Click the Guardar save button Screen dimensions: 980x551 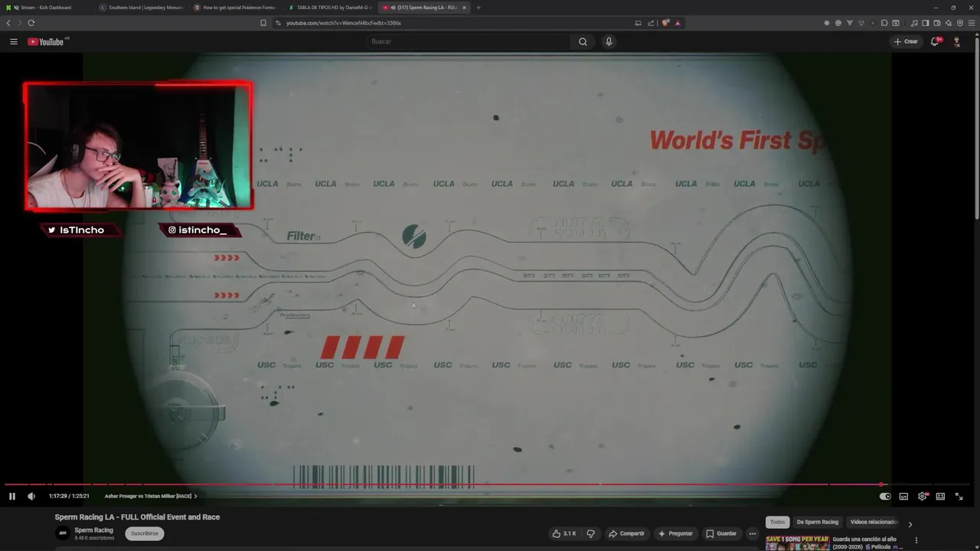(x=721, y=533)
